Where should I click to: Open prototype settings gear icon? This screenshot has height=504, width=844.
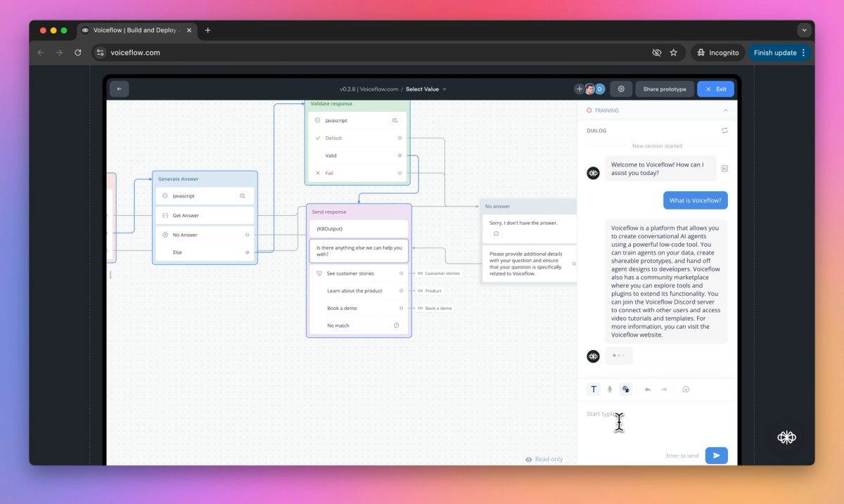coord(621,89)
